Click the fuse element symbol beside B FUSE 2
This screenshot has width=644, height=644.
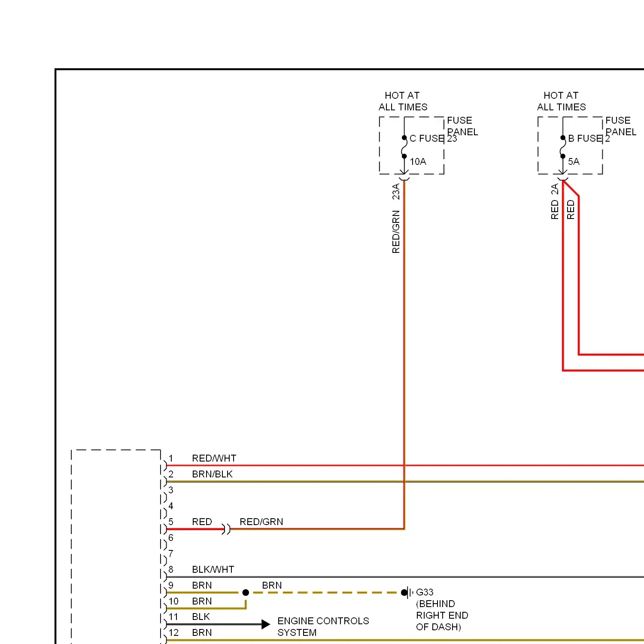click(x=563, y=147)
